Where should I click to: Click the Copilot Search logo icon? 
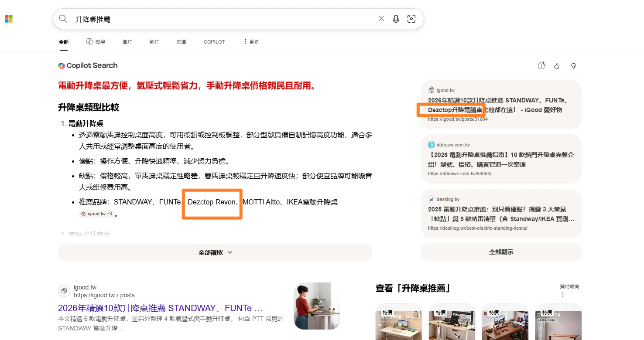pyautogui.click(x=62, y=65)
